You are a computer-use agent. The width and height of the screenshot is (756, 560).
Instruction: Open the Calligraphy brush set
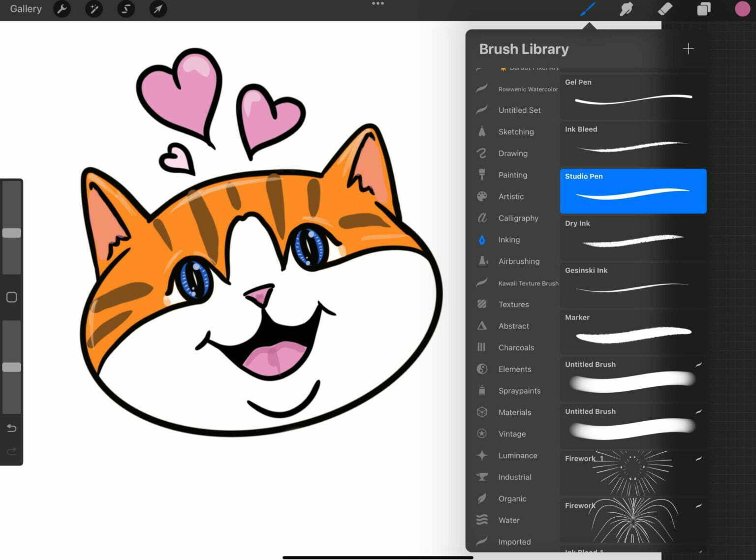(x=518, y=218)
